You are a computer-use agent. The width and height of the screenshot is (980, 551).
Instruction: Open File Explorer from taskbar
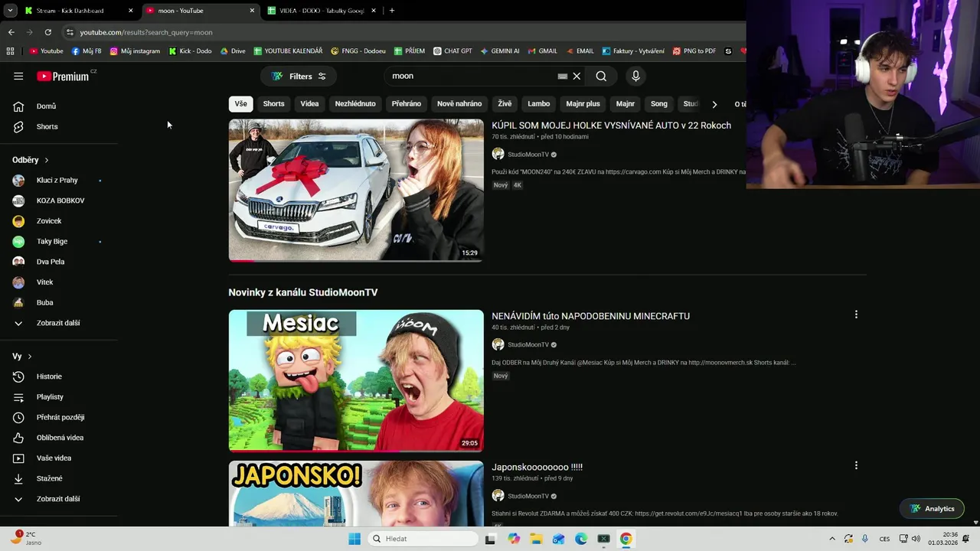[x=536, y=539]
